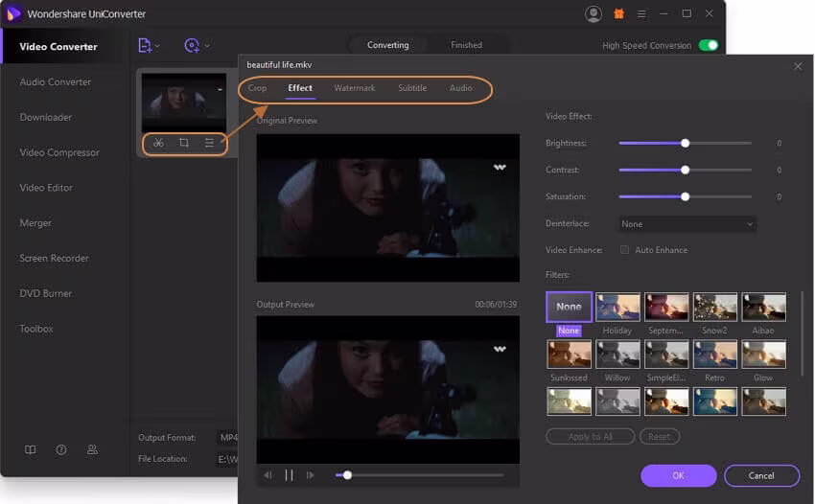The width and height of the screenshot is (815, 504).
Task: Enable the Auto Enhance checkbox
Action: [625, 250]
